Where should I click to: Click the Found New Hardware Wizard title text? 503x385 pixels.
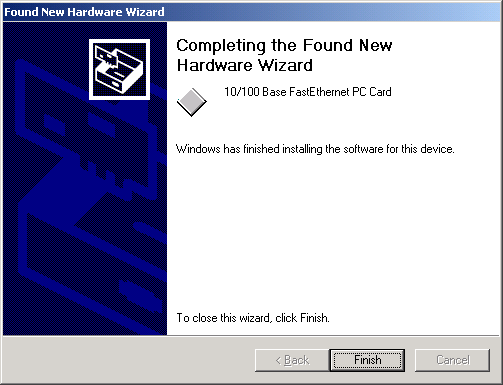[x=84, y=12]
